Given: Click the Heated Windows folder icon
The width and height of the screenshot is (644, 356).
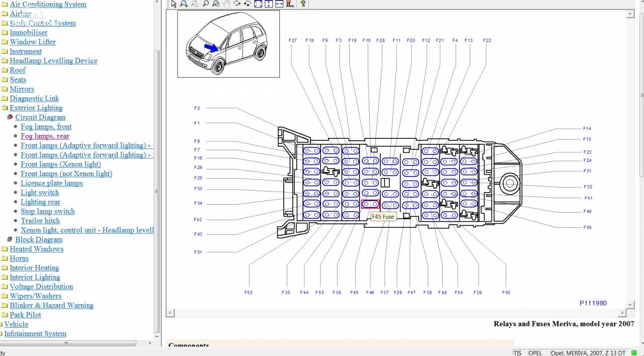Looking at the screenshot, I should pos(5,249).
